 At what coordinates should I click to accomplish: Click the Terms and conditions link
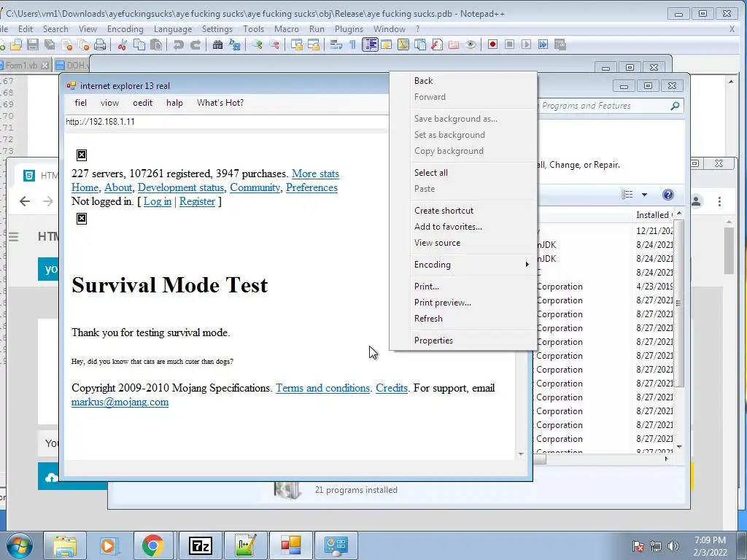[322, 388]
